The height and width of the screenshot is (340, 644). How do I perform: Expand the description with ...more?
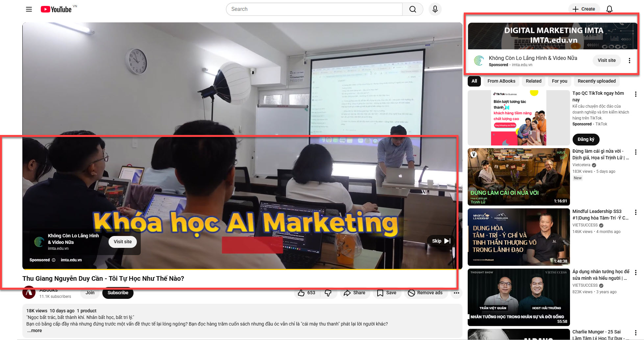pyautogui.click(x=34, y=330)
